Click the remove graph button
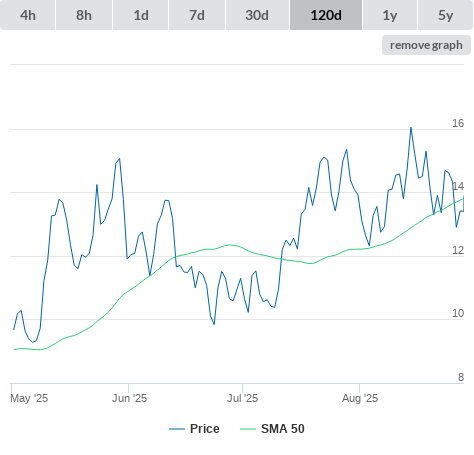Image resolution: width=474 pixels, height=455 pixels. pos(426,45)
